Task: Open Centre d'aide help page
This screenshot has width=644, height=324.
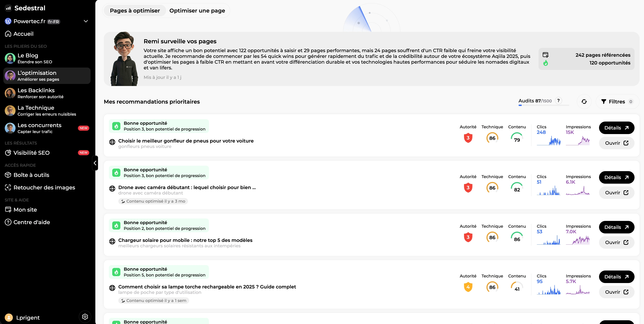Action: [x=31, y=222]
